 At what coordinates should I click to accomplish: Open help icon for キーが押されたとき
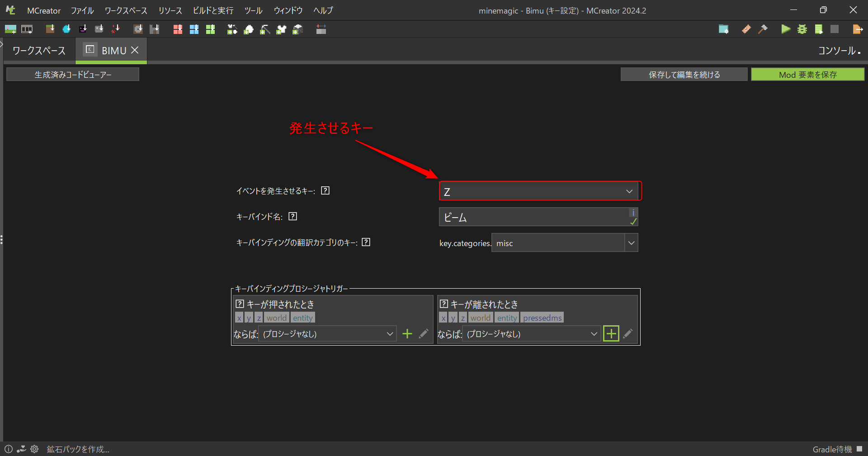240,304
